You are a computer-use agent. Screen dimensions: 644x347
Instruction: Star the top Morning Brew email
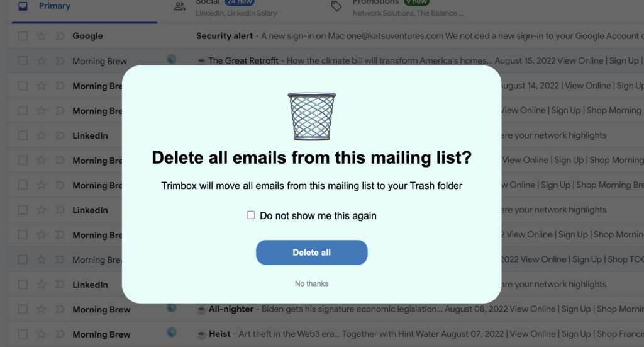pos(42,61)
